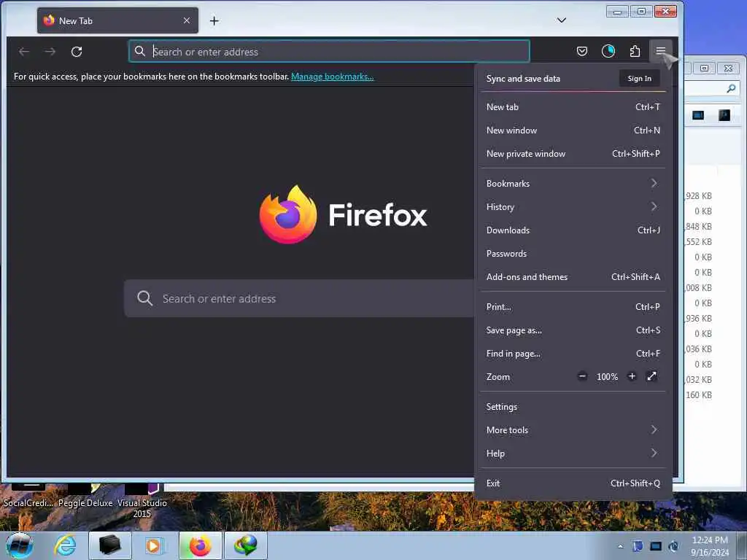Zoom in with the plus button
The image size is (747, 560).
click(632, 376)
